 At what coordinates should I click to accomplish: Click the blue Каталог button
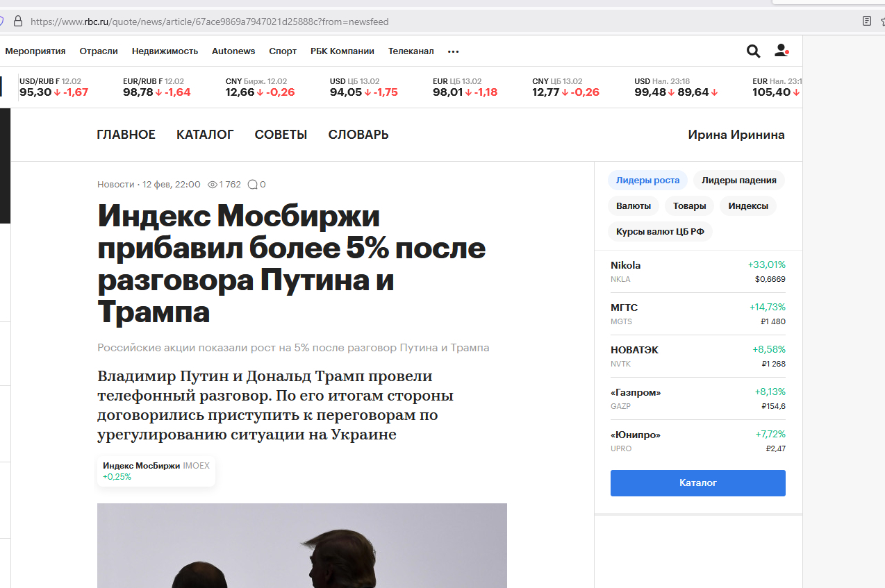(698, 482)
